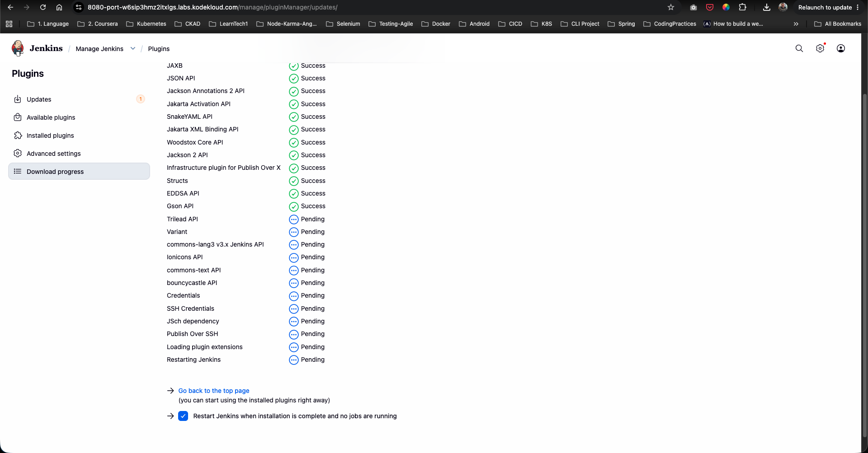Click the Infrastructure plugin for Publish Over X text

point(224,168)
